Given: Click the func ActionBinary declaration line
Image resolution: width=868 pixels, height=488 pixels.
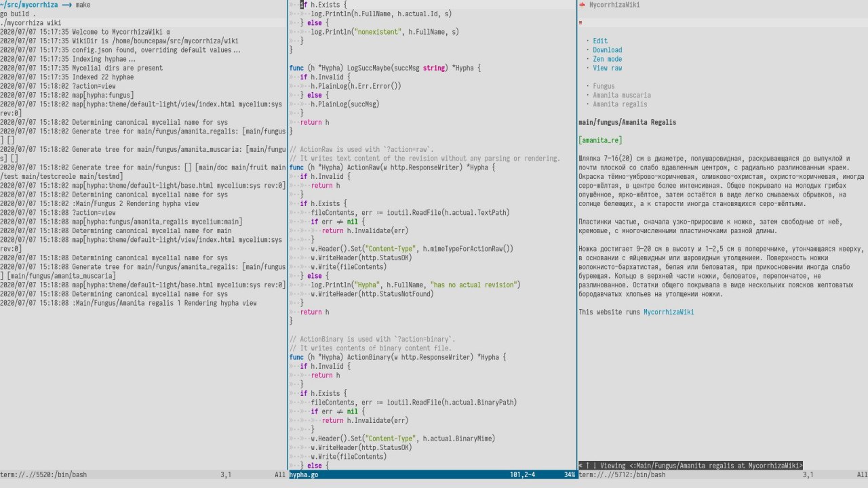Looking at the screenshot, I should coord(398,357).
